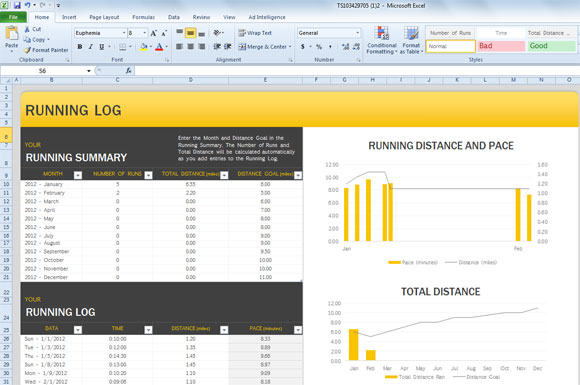
Task: Click the Insert Function fx icon
Action: tap(128, 70)
